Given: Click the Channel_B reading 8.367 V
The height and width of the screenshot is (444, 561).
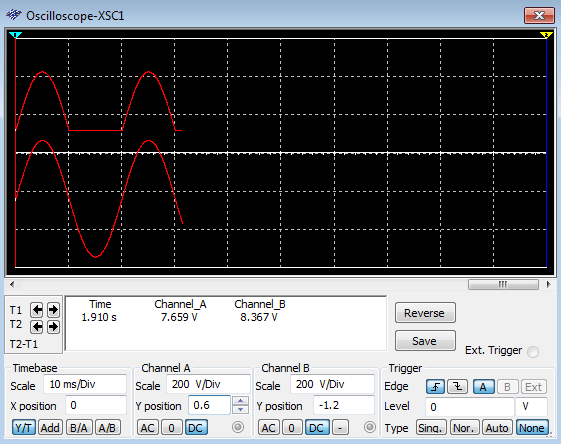Looking at the screenshot, I should (x=259, y=317).
